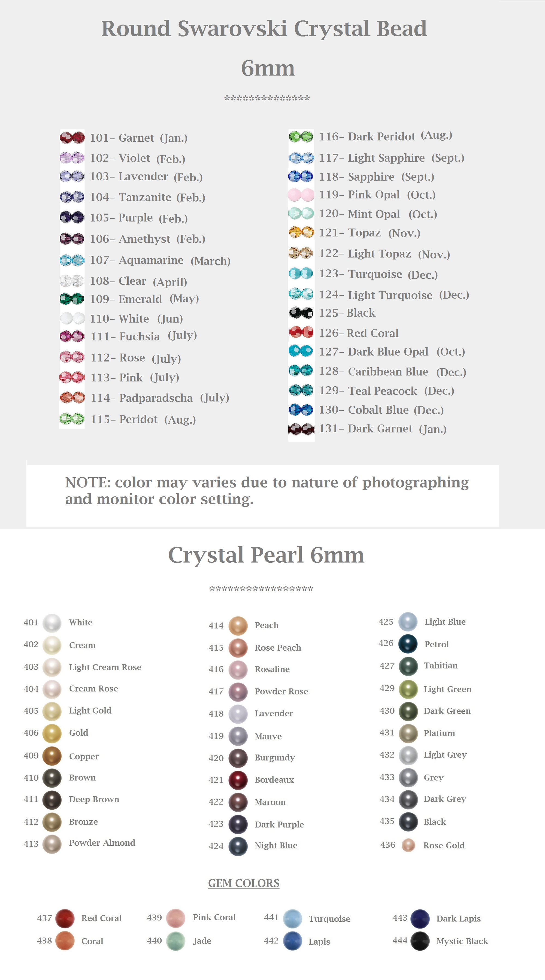Pick the Jade 440 gem pearl
The image size is (545, 980).
(176, 941)
